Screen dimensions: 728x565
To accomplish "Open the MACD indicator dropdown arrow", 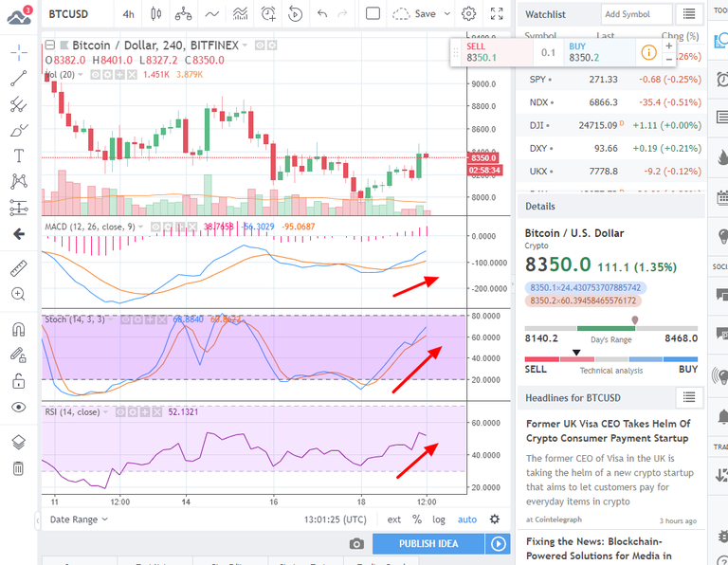I will [x=140, y=227].
